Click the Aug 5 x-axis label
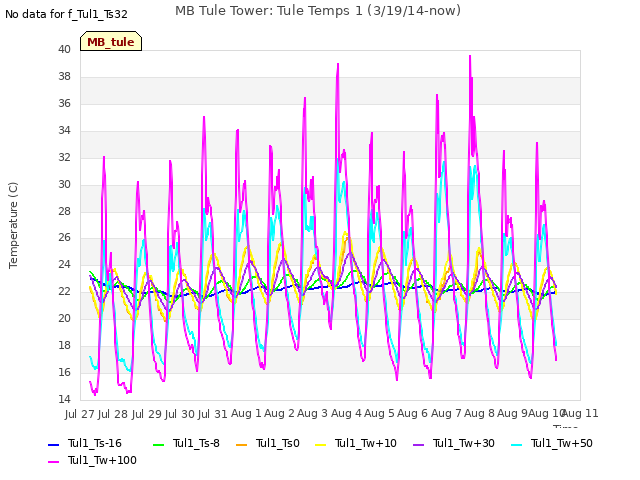This screenshot has width=640, height=480. point(379,413)
